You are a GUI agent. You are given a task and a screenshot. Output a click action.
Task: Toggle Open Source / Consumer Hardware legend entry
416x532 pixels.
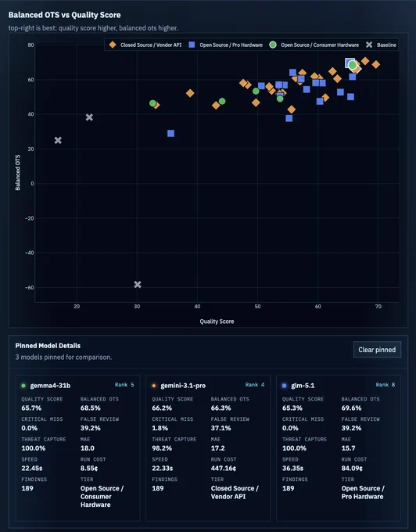pos(314,45)
